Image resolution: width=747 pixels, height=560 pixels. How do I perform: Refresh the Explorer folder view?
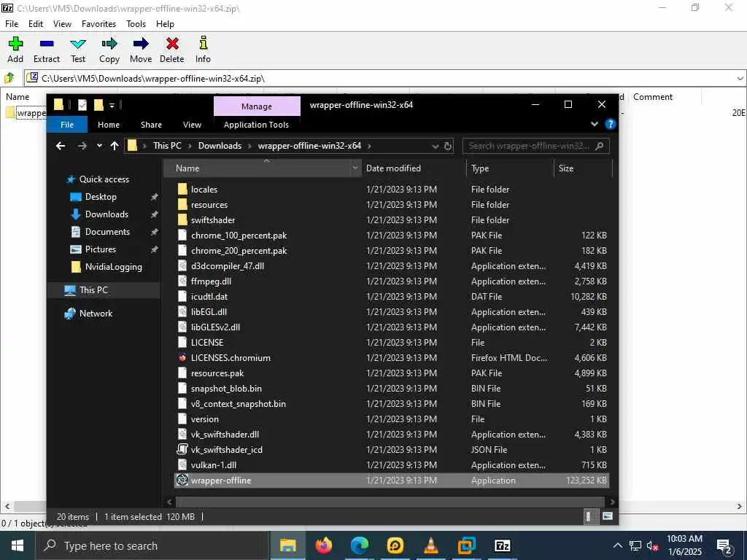click(448, 146)
